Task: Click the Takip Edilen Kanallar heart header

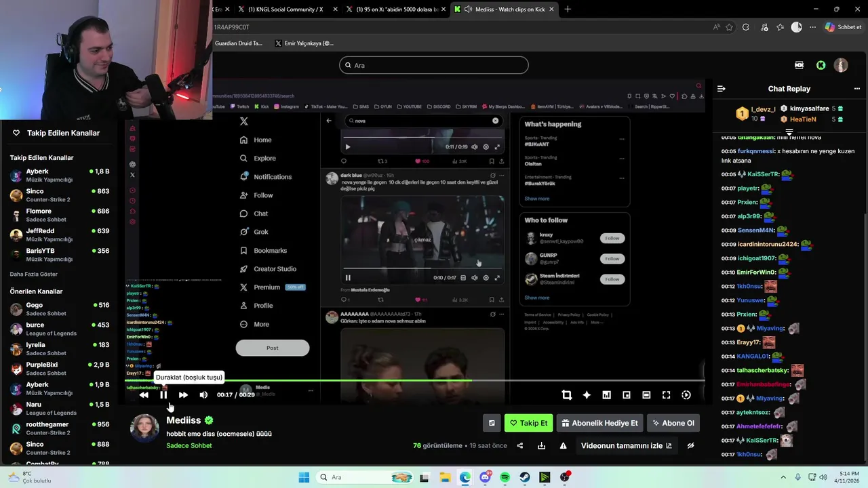Action: click(x=56, y=133)
